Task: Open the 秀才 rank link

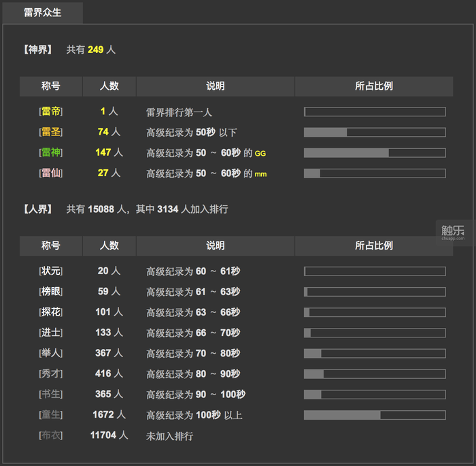Action: (x=51, y=373)
